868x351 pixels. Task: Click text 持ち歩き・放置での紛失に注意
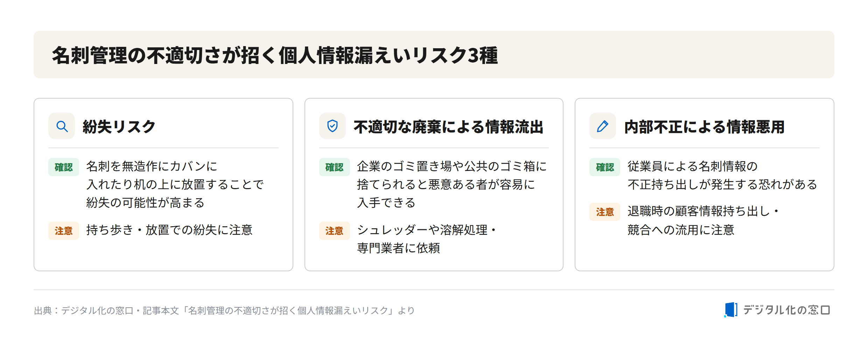click(x=169, y=230)
